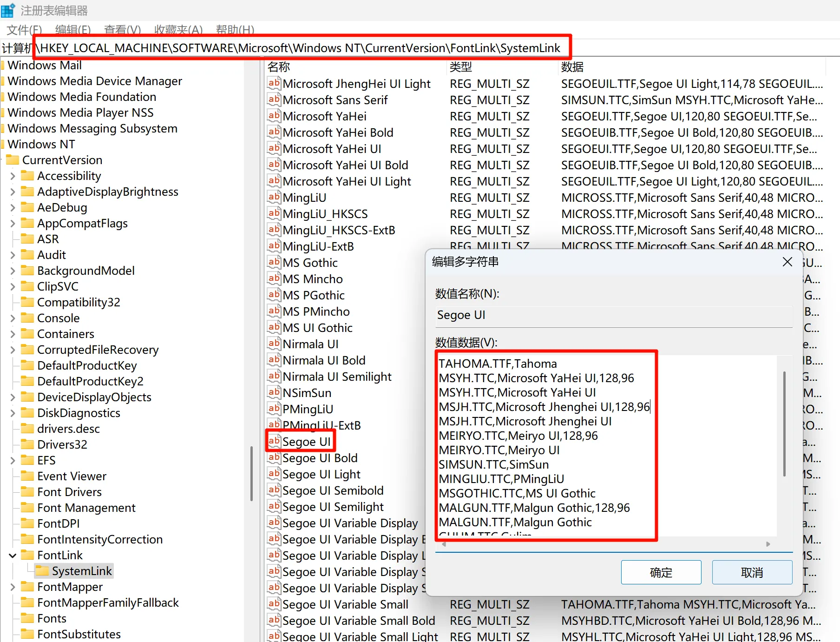Open the 收藏夹(A) menu
840x642 pixels.
click(178, 30)
